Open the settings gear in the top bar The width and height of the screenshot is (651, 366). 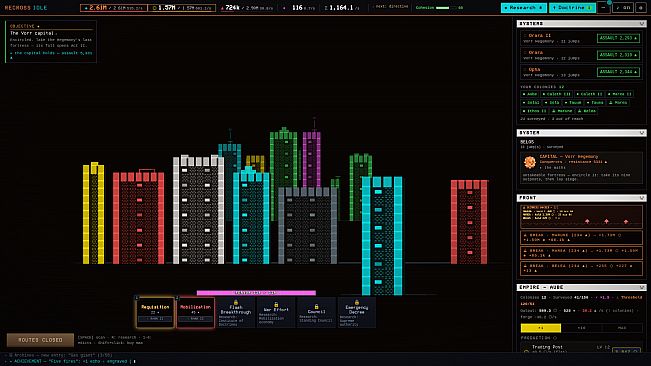[x=641, y=7]
